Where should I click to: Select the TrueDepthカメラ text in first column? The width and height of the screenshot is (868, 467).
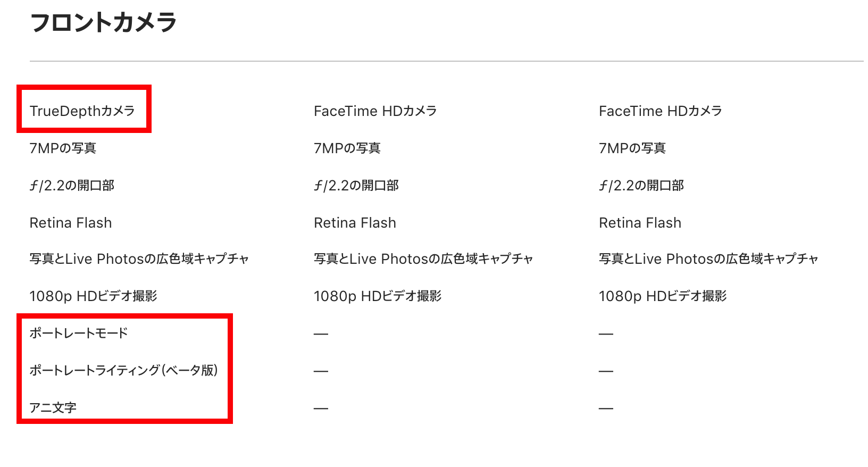82,111
